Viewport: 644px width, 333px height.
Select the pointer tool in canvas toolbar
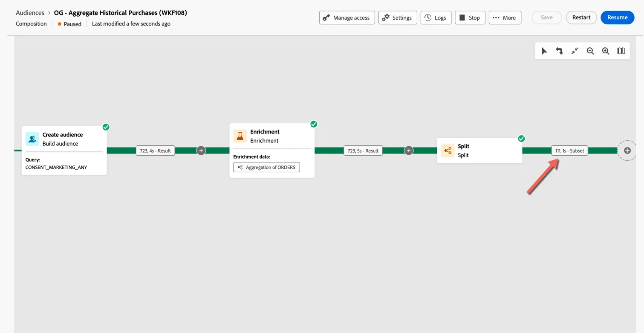point(544,51)
